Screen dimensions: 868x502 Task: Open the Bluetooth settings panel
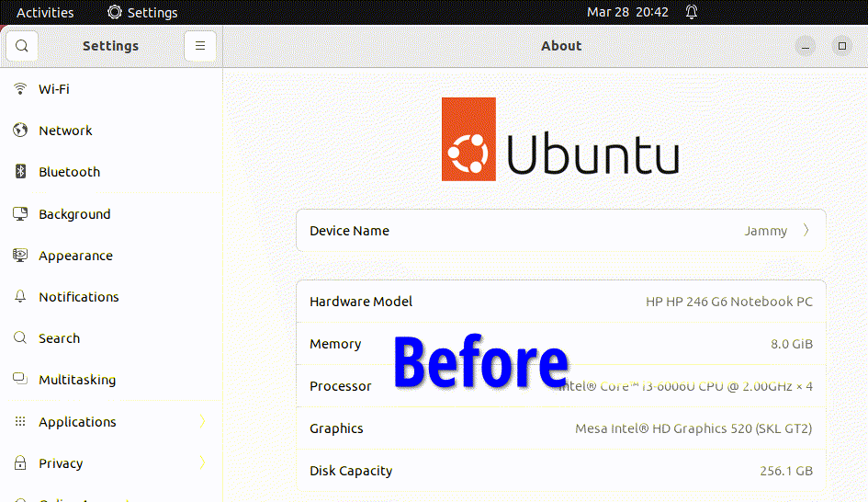click(111, 172)
